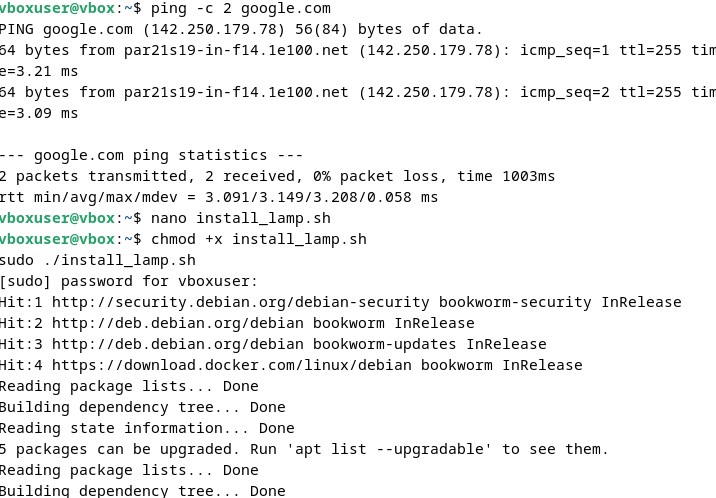The image size is (716, 498).
Task: Click the 'Reading state information... Done' line
Action: click(x=146, y=428)
